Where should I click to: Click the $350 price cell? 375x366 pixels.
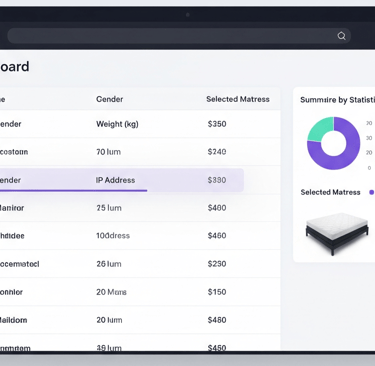(x=217, y=124)
